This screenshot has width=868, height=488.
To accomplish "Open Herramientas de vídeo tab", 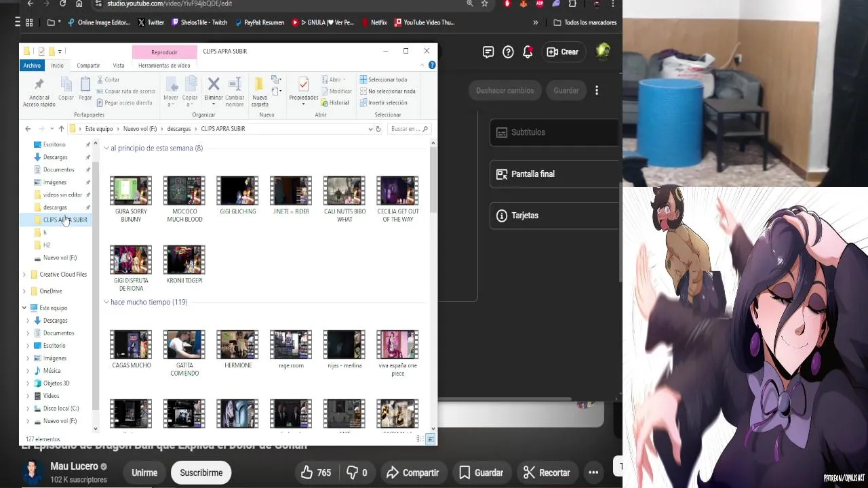I will click(x=164, y=65).
